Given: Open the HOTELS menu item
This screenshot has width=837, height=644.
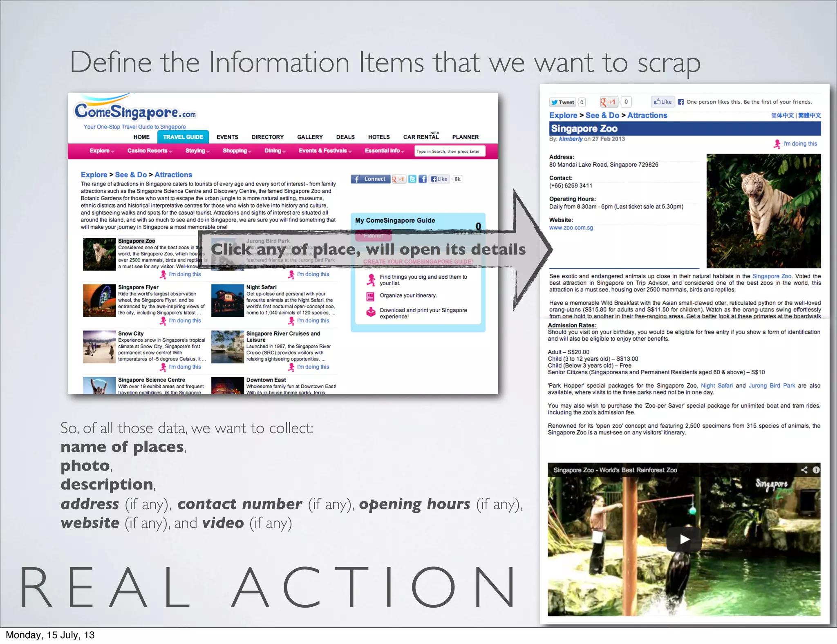Looking at the screenshot, I should tap(379, 137).
